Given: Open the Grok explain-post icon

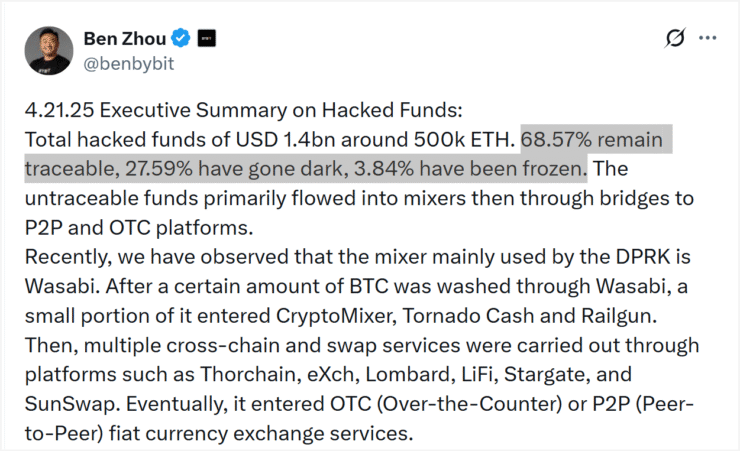Looking at the screenshot, I should click(x=675, y=38).
